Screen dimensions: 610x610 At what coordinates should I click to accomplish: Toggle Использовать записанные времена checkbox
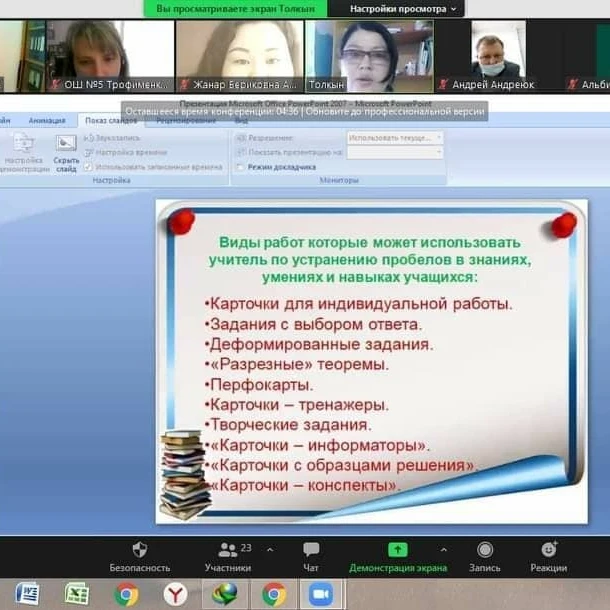tap(88, 167)
